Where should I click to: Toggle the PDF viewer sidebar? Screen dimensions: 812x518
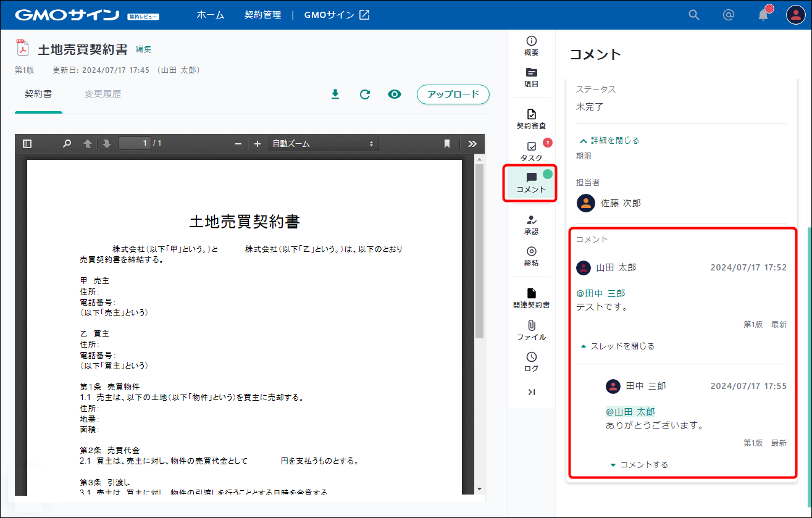[27, 144]
